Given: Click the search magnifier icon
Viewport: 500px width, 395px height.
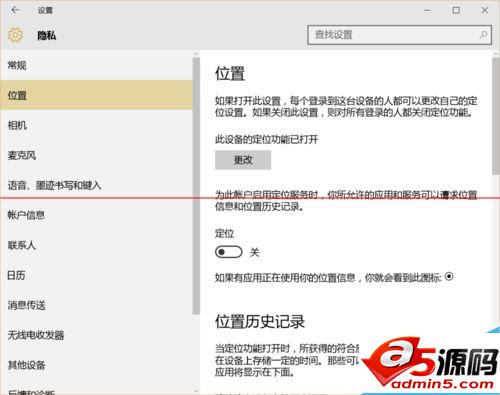Looking at the screenshot, I should click(483, 35).
